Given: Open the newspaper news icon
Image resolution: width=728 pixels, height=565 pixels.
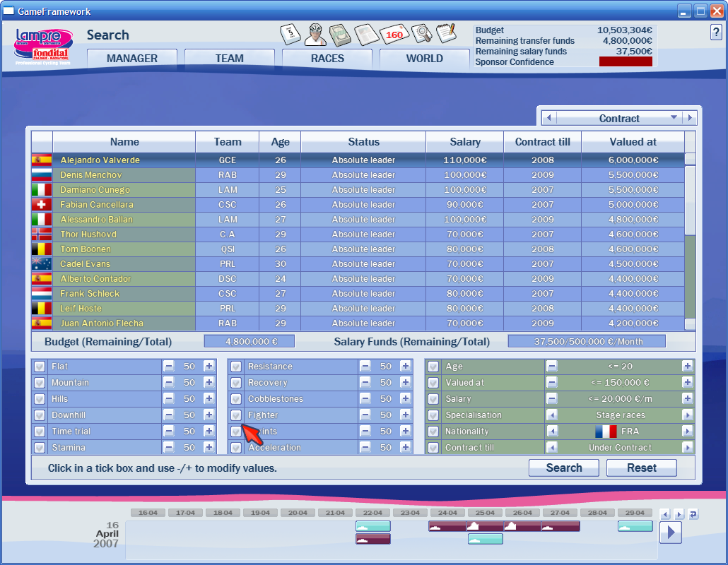Looking at the screenshot, I should [366, 34].
